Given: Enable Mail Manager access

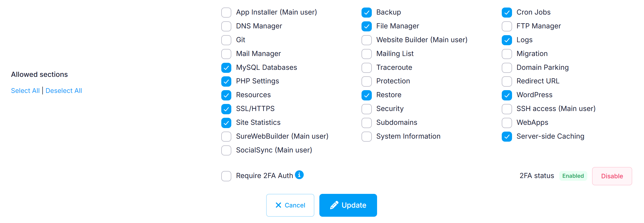Looking at the screenshot, I should coord(226,54).
